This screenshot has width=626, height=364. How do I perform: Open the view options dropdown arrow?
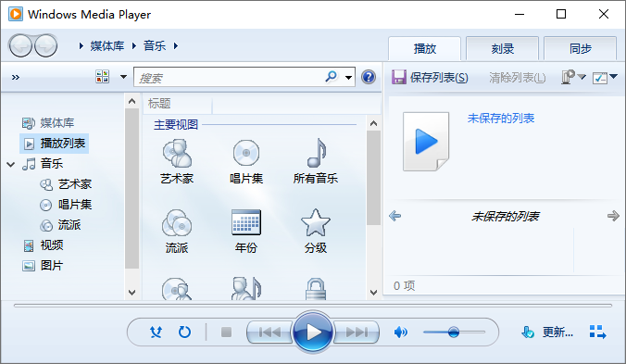click(123, 77)
